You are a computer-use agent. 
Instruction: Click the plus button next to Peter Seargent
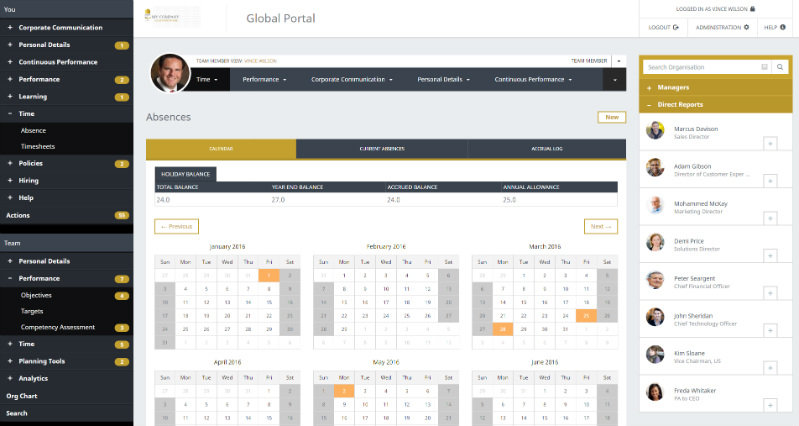770,293
